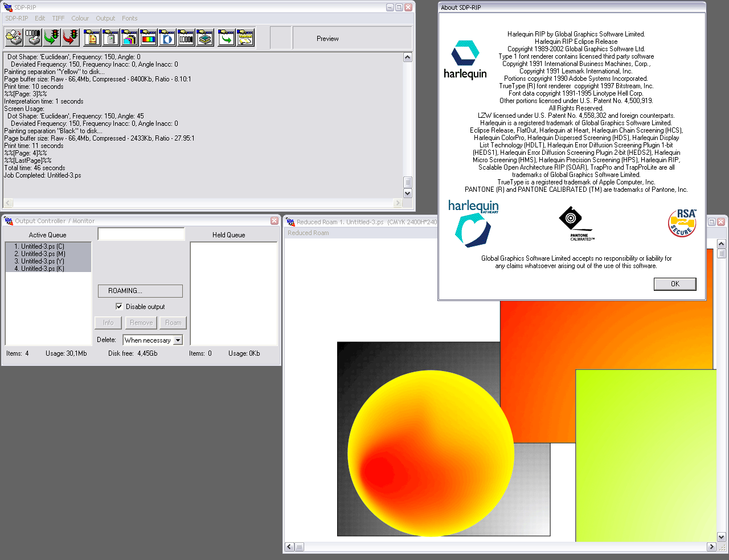
Task: Click the 'Usage: 30,1Mb' status text
Action: [66, 353]
